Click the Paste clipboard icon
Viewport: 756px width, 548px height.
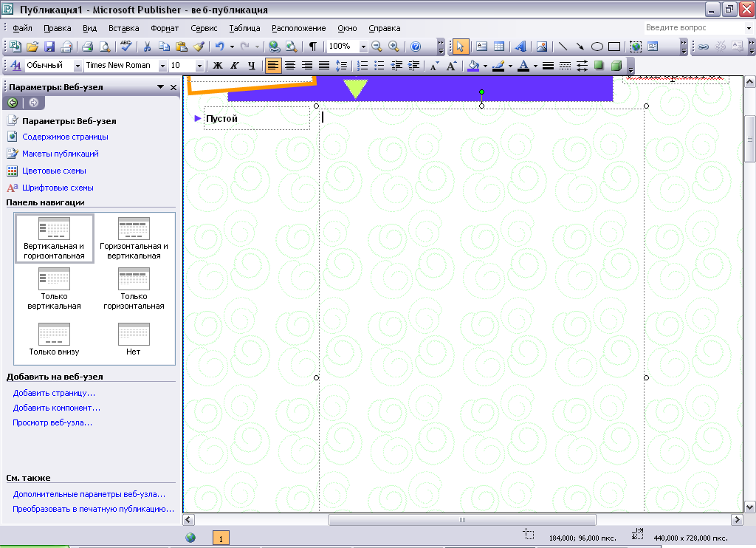(x=182, y=47)
